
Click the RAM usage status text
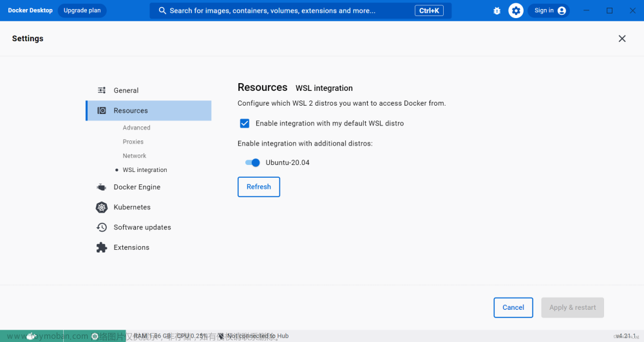pos(151,336)
